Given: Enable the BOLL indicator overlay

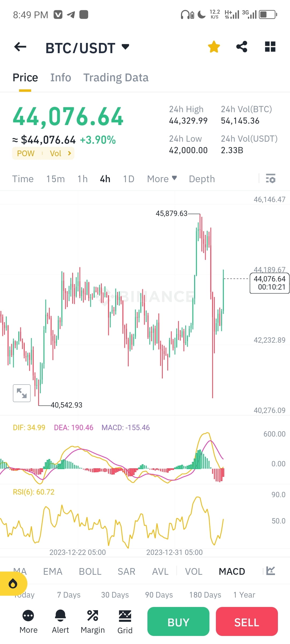Looking at the screenshot, I should 90,572.
